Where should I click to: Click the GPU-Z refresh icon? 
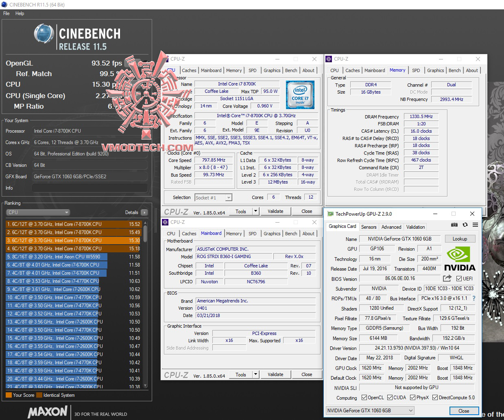click(465, 225)
